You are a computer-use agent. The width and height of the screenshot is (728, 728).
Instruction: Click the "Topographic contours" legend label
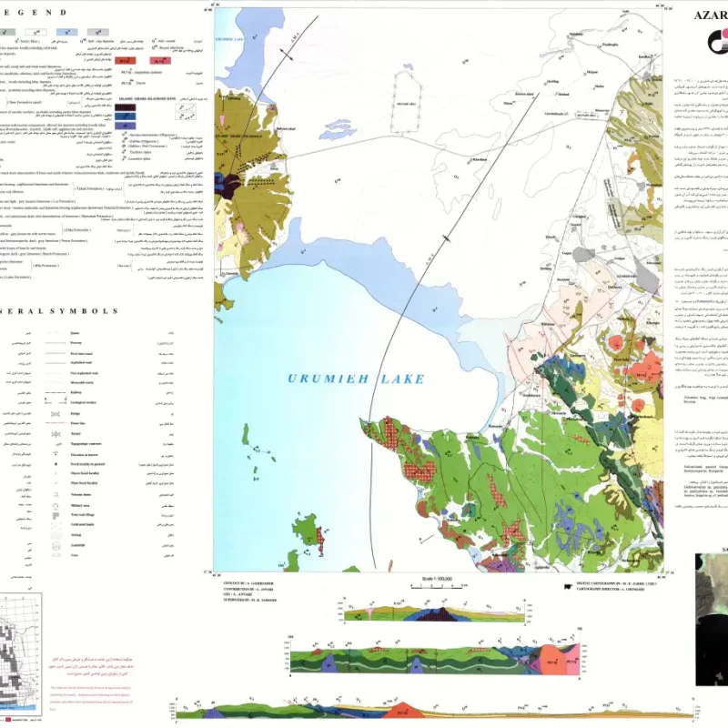tap(86, 444)
